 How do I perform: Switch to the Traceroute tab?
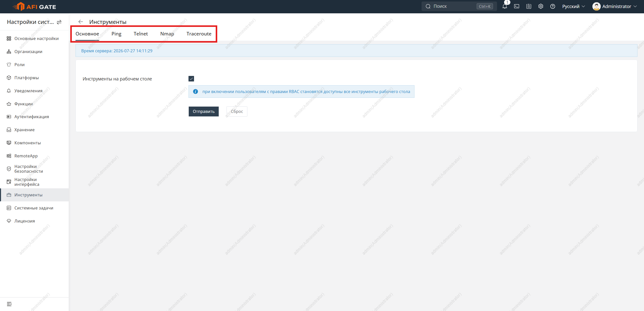[199, 34]
